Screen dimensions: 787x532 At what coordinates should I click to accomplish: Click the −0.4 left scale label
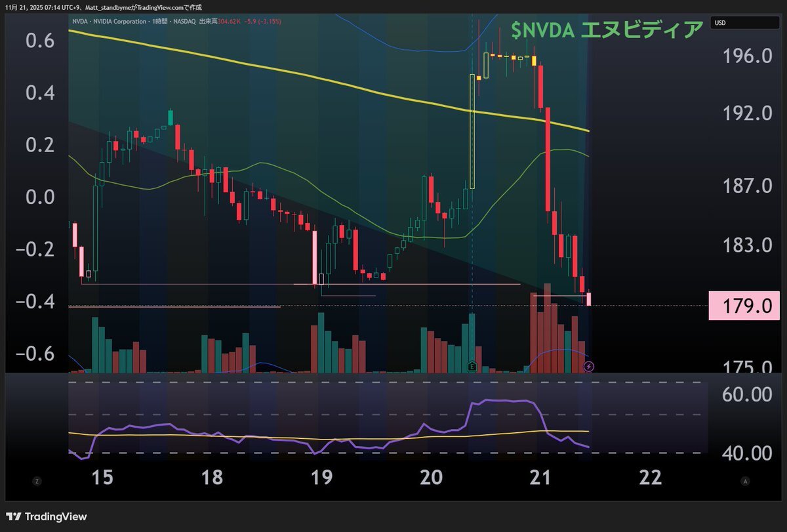(x=35, y=302)
